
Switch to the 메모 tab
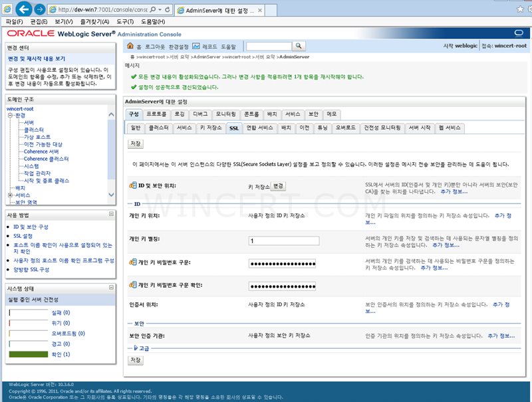[x=332, y=114]
